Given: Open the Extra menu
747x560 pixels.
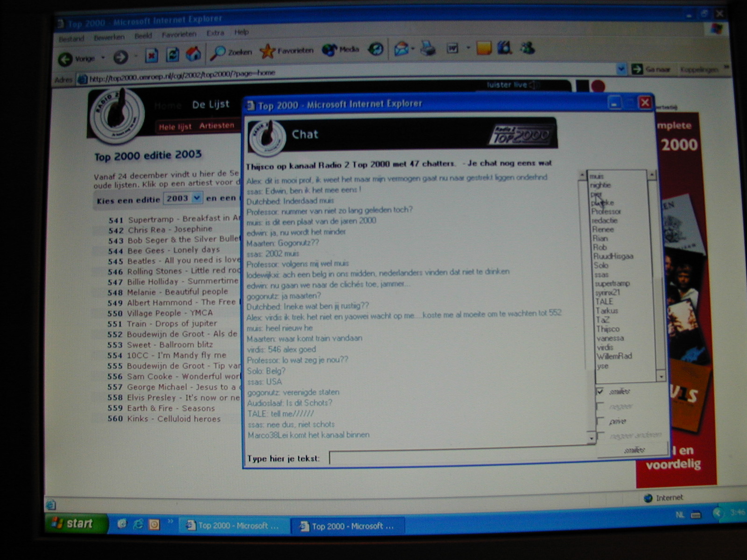Looking at the screenshot, I should pyautogui.click(x=215, y=33).
